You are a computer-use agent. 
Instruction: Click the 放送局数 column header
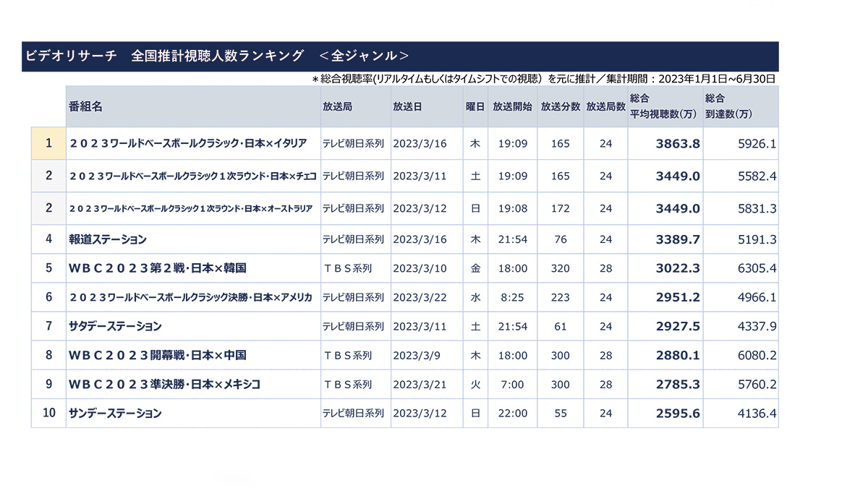coord(605,106)
